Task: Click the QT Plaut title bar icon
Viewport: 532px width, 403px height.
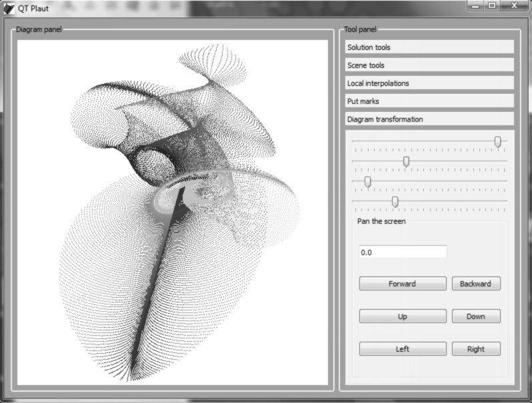Action: (9, 9)
